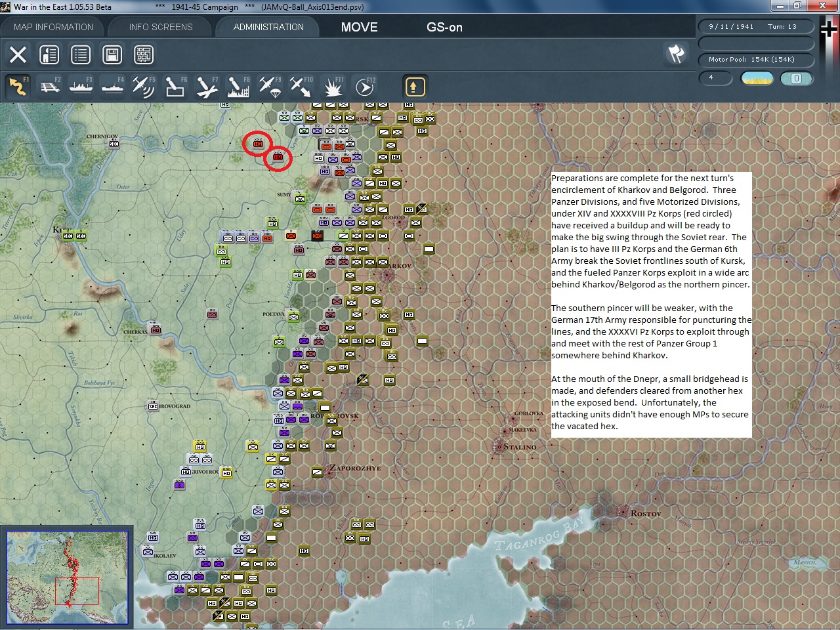Click the red viewport rectangle on the minimap
Image resolution: width=840 pixels, height=630 pixels.
tap(77, 591)
